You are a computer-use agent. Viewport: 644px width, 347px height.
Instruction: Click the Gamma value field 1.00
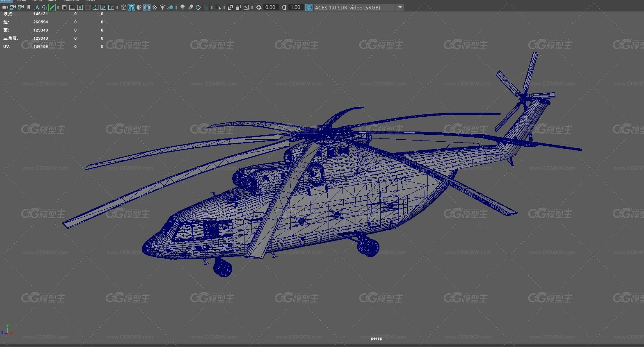[296, 7]
